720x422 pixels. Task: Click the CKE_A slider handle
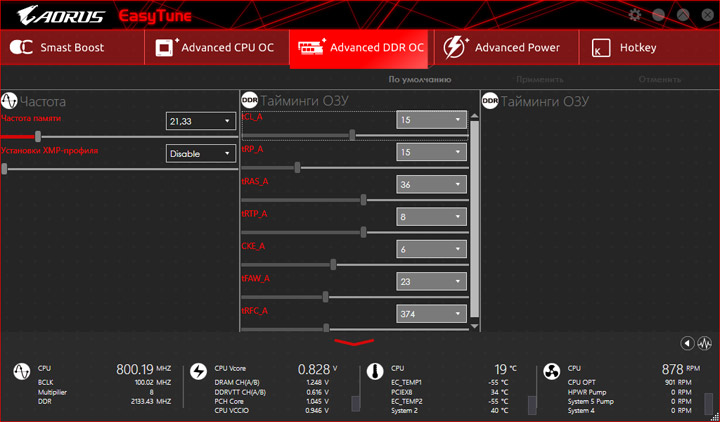pos(333,264)
